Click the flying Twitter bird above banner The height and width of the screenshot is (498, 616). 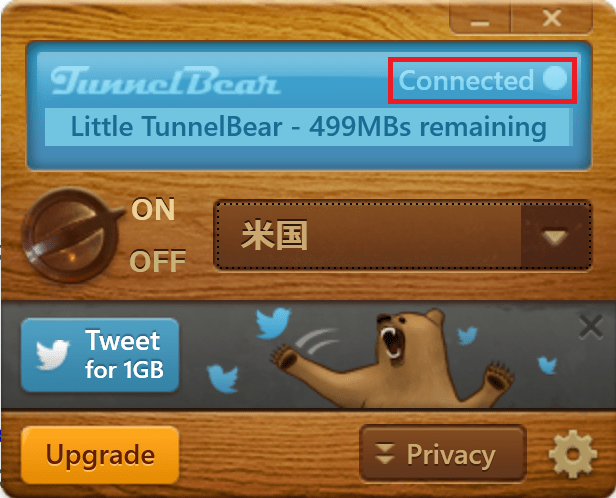273,323
